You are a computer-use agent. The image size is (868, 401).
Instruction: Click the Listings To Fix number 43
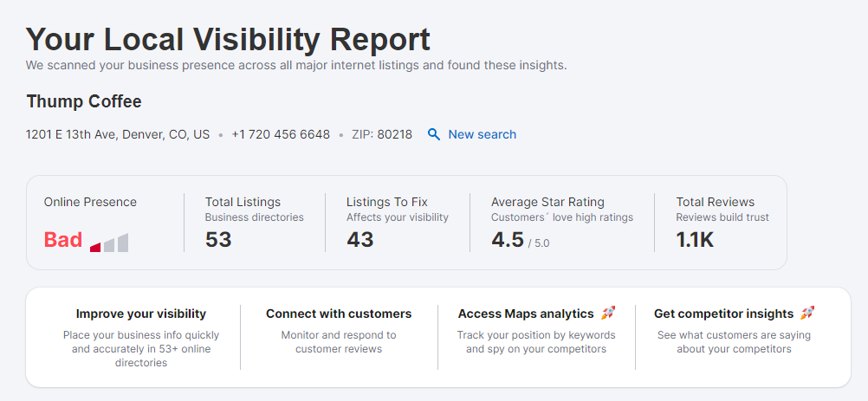(360, 240)
